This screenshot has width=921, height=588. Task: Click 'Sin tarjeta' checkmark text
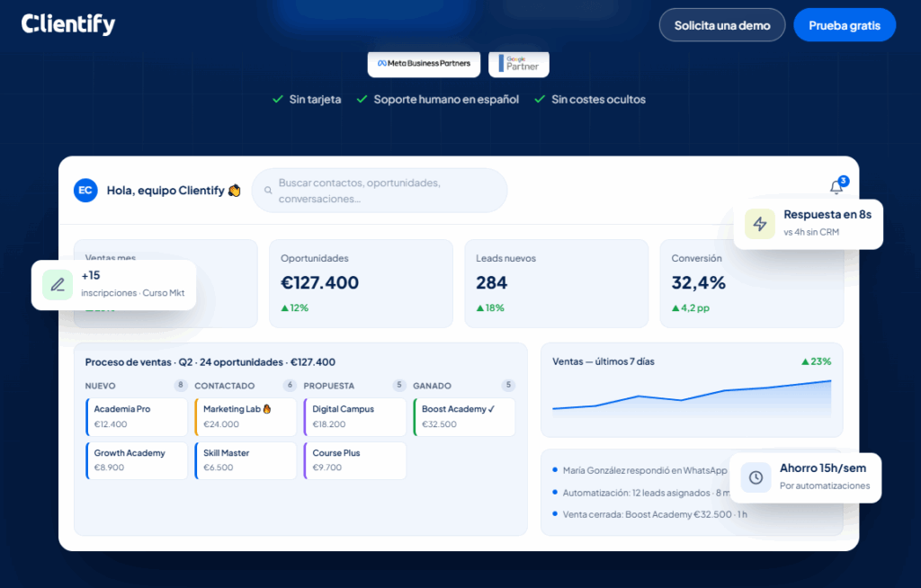point(307,99)
